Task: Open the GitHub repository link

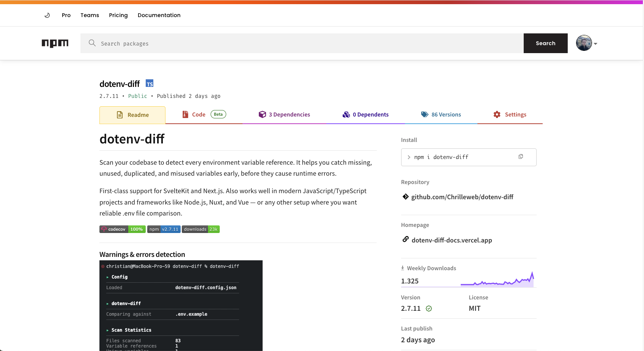Action: pos(462,197)
